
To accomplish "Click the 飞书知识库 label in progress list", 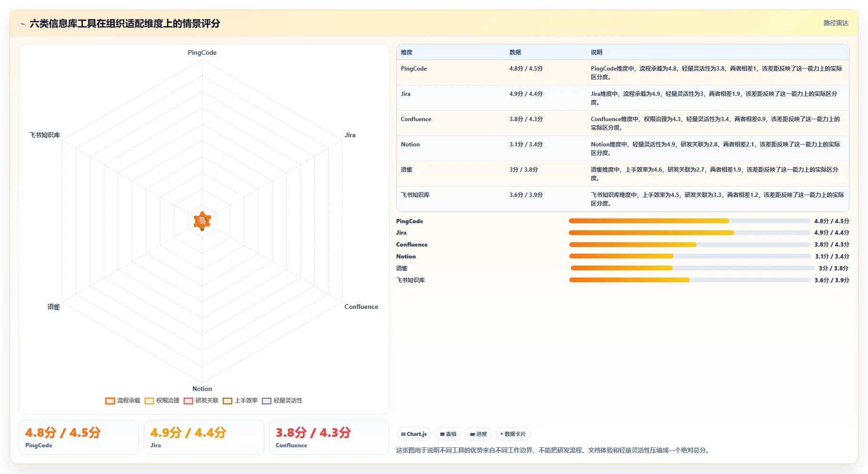I will 410,280.
